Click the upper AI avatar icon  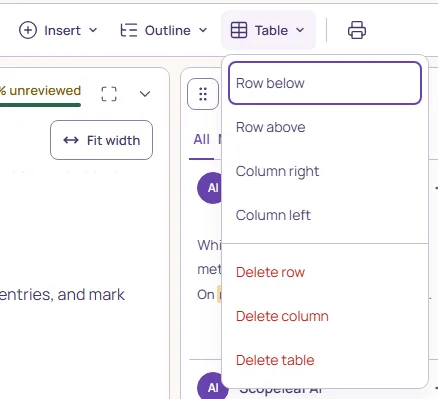pyautogui.click(x=210, y=188)
